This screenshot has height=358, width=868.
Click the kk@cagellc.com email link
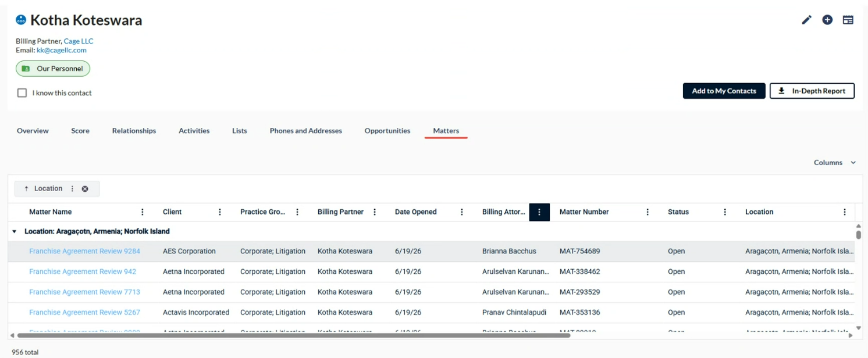click(62, 50)
